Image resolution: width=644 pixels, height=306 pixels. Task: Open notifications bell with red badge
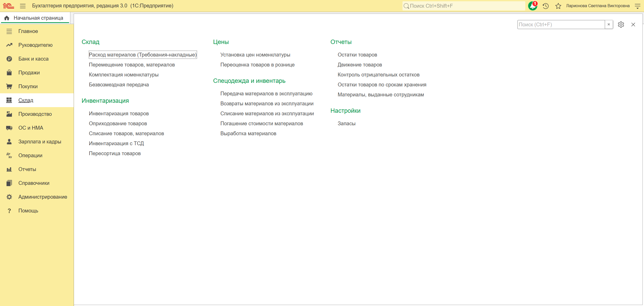click(x=533, y=6)
